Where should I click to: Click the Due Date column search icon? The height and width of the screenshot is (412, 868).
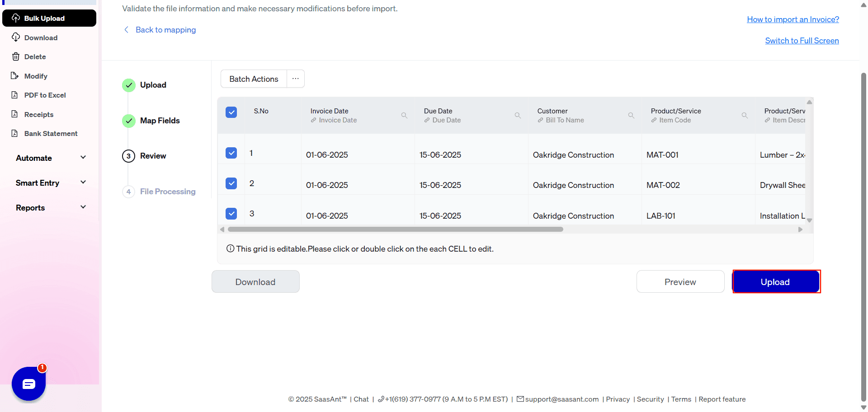pos(518,116)
